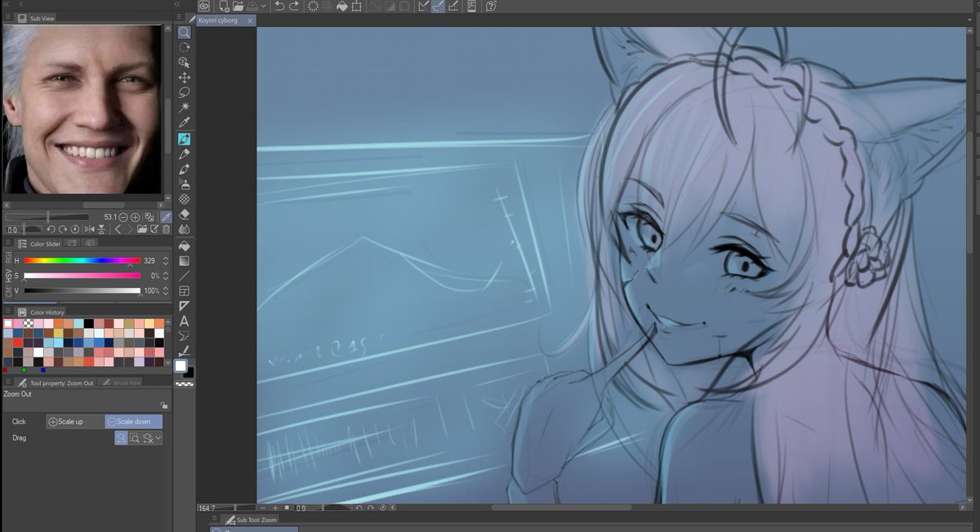This screenshot has height=532, width=980.
Task: Select the Eraser tool
Action: tap(185, 215)
